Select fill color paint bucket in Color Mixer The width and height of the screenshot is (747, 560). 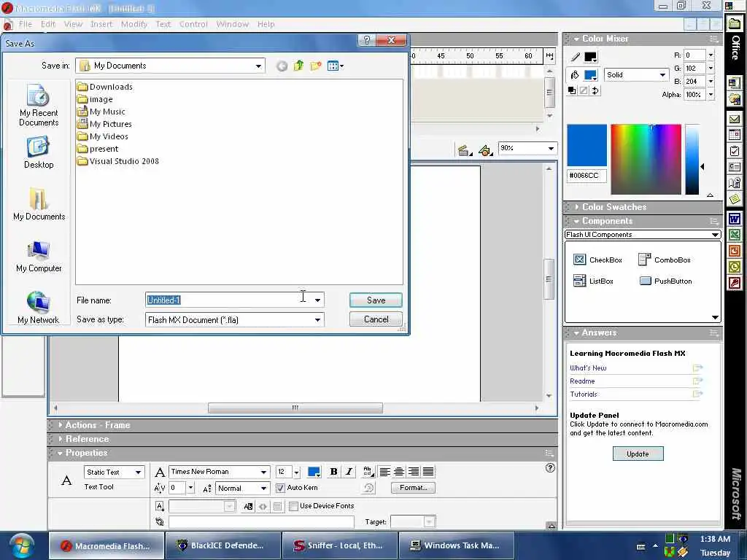click(x=575, y=75)
